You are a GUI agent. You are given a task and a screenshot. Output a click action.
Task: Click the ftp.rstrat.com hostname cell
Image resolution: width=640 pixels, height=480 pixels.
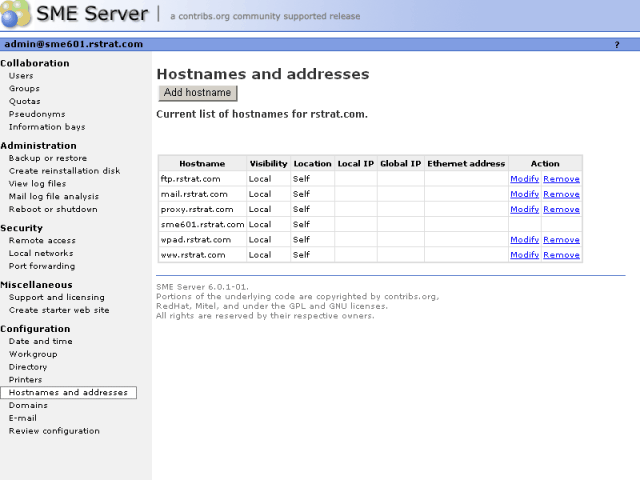pos(202,179)
